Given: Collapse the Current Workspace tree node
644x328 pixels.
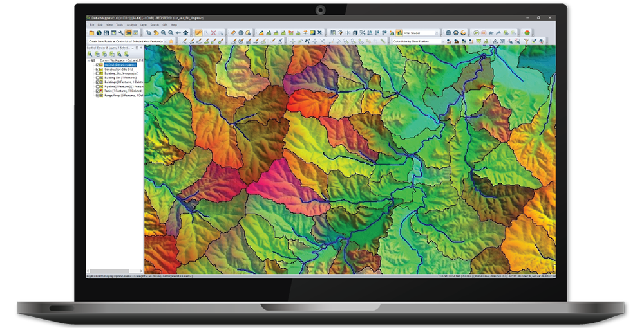Looking at the screenshot, I should 88,60.
